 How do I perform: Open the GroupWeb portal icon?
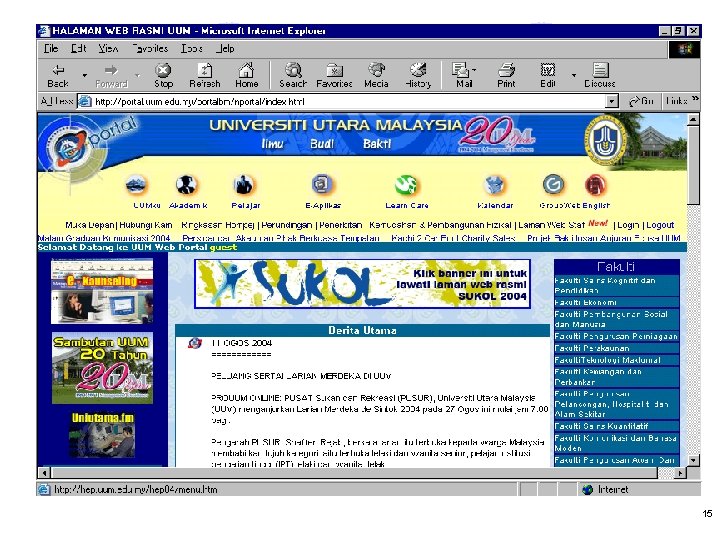[x=553, y=185]
